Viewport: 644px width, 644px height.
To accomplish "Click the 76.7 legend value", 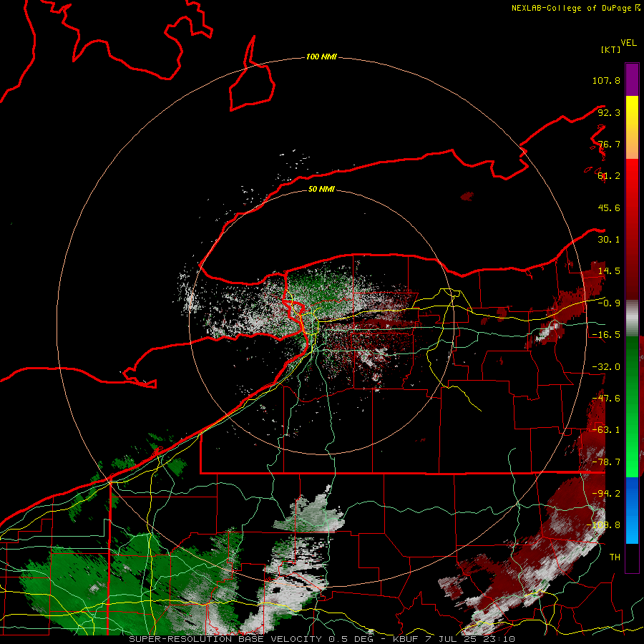I will 609,144.
